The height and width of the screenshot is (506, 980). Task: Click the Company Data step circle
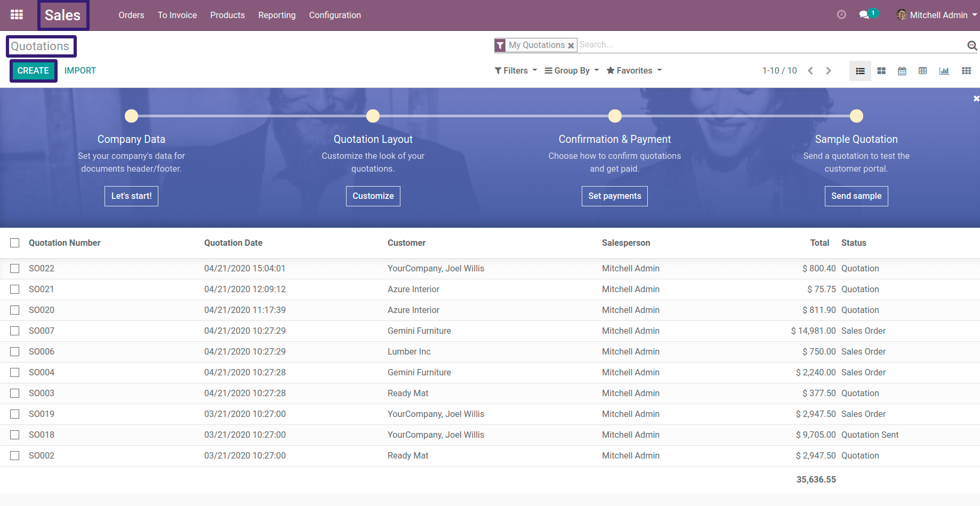[131, 116]
